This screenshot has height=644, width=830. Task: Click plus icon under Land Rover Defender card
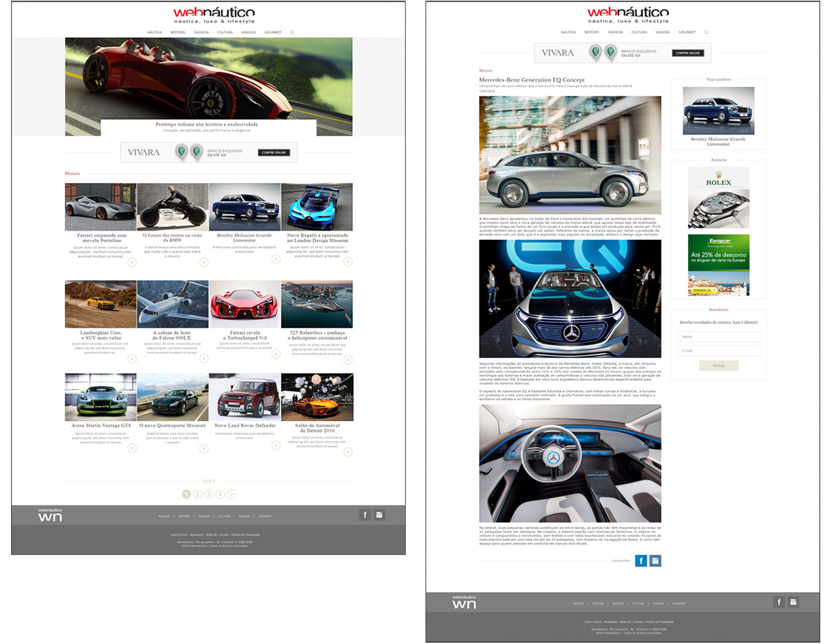[276, 445]
